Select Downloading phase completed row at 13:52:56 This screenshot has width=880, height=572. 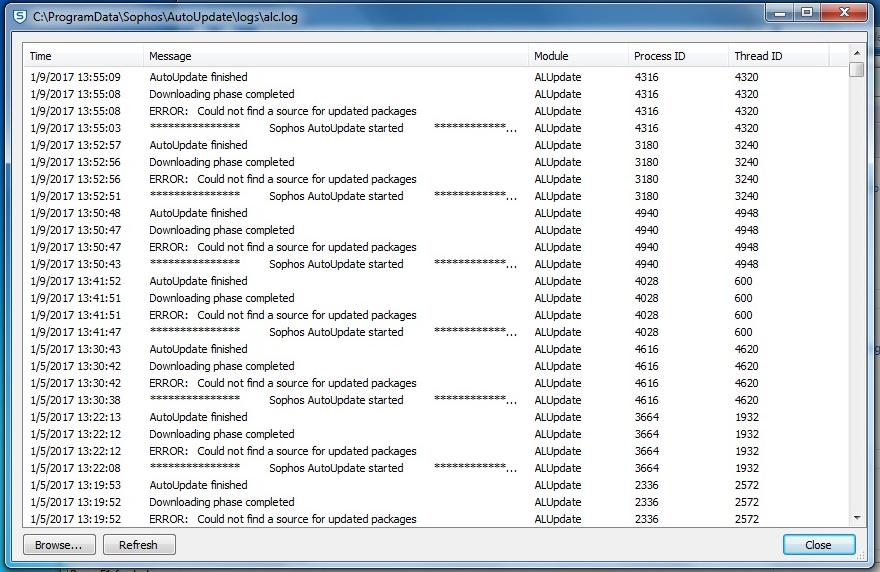pyautogui.click(x=436, y=162)
